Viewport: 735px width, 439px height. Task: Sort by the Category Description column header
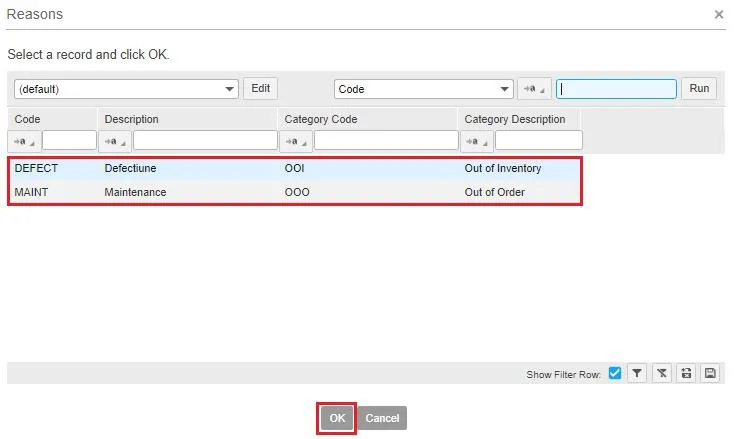pos(515,119)
